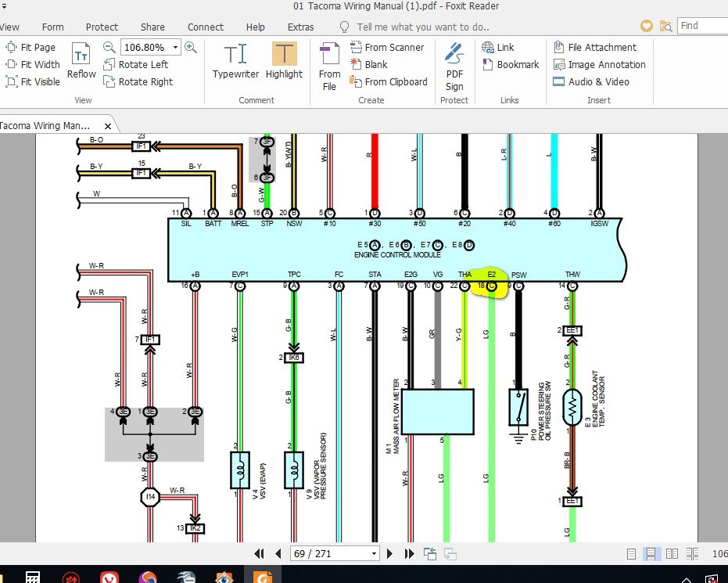The height and width of the screenshot is (583, 728).
Task: Click the Find search field
Action: point(702,26)
